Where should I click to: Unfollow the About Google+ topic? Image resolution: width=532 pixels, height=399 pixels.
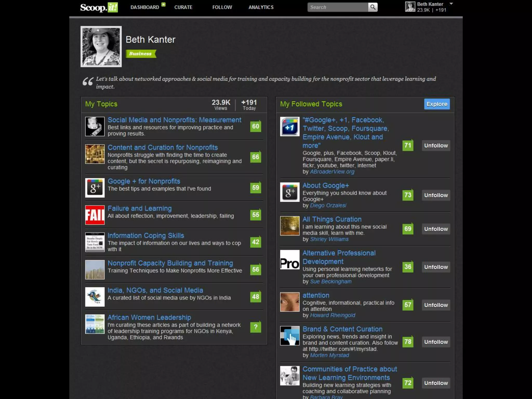coord(436,195)
